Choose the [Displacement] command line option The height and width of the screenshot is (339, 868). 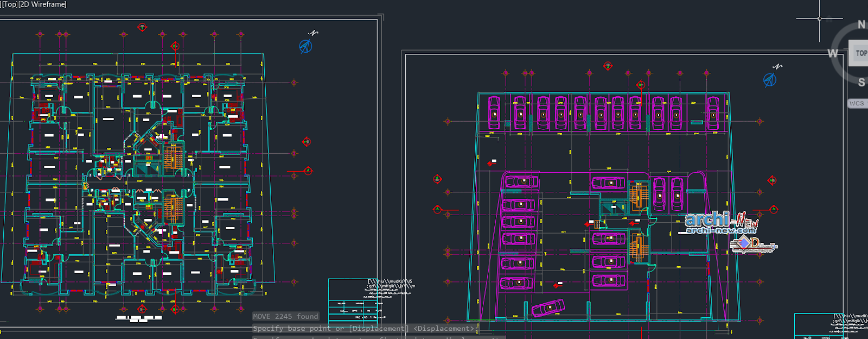click(x=379, y=329)
